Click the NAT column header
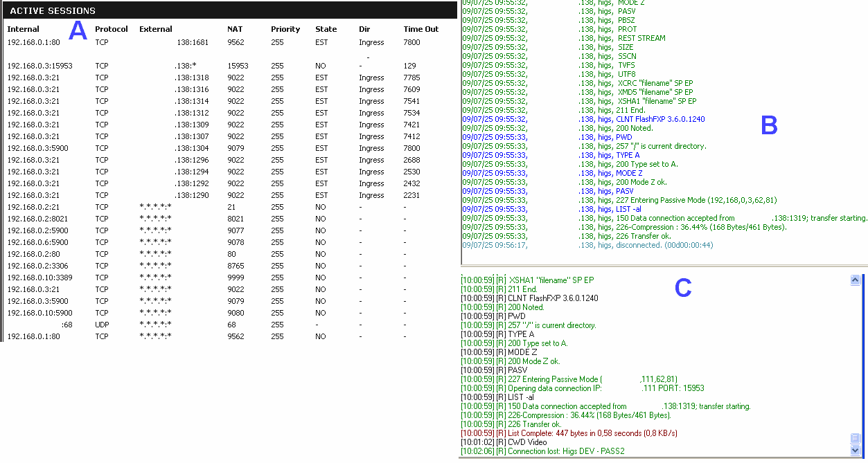The image size is (868, 463). pyautogui.click(x=235, y=29)
